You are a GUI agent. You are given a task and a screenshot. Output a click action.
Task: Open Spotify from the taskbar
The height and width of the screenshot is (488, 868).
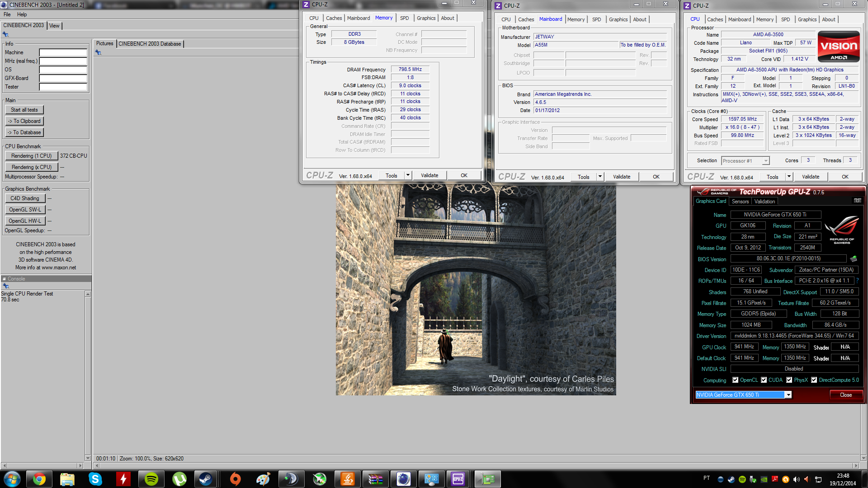click(151, 479)
